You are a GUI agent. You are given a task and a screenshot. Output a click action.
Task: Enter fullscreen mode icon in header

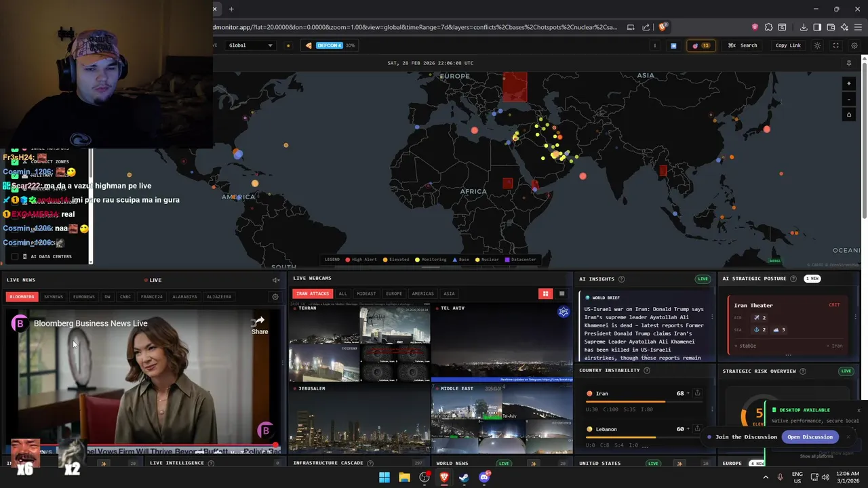[835, 45]
